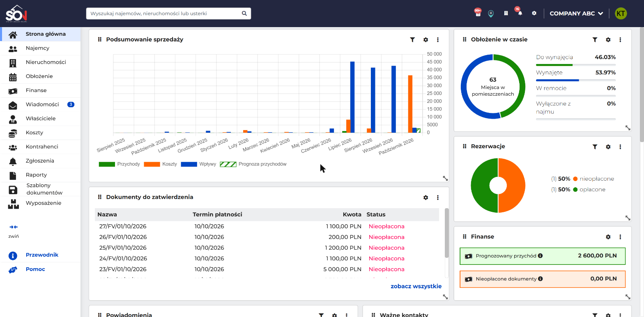The height and width of the screenshot is (317, 644).
Task: Open Nieruchomości in sidebar
Action: (40, 62)
